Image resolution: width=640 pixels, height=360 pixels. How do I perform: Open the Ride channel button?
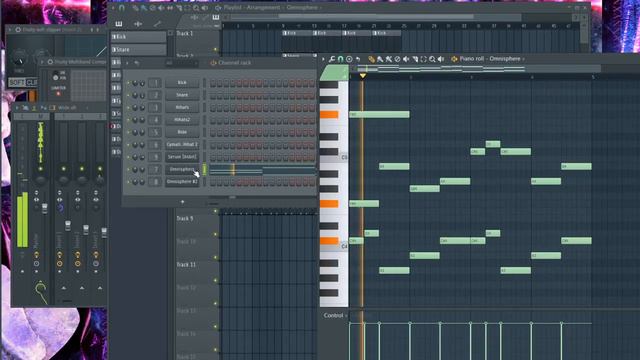pos(182,132)
